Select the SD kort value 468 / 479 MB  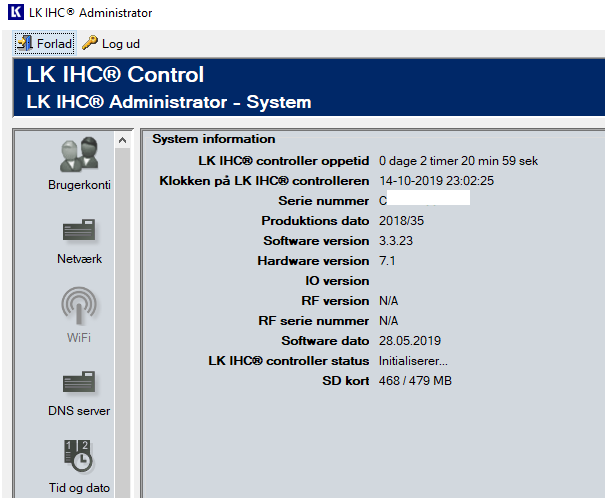click(x=415, y=381)
